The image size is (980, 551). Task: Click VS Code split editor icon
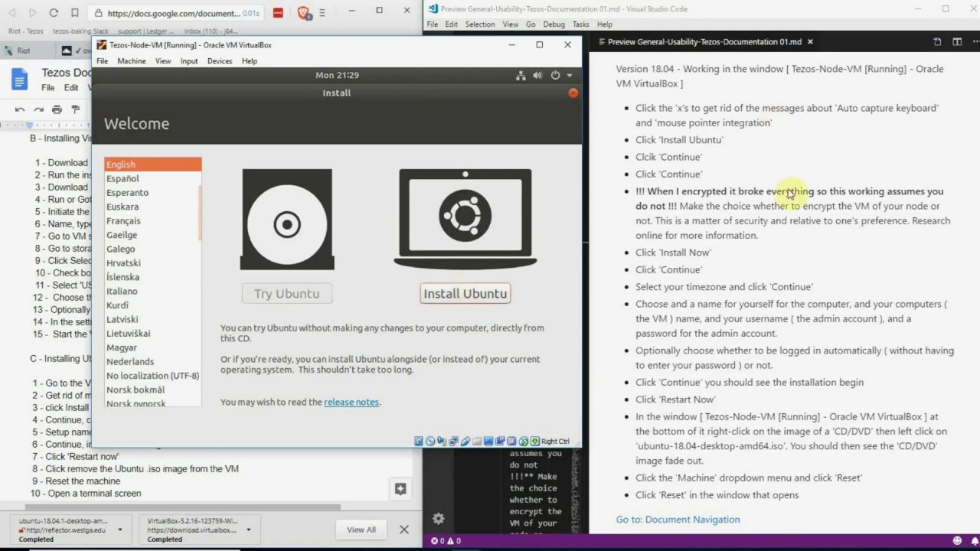click(956, 42)
